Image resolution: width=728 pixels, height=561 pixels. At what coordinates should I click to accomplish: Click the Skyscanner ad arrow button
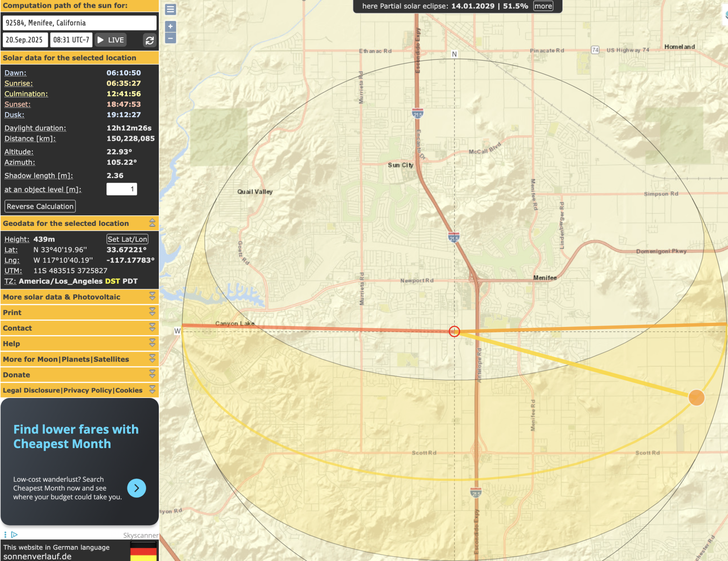136,488
